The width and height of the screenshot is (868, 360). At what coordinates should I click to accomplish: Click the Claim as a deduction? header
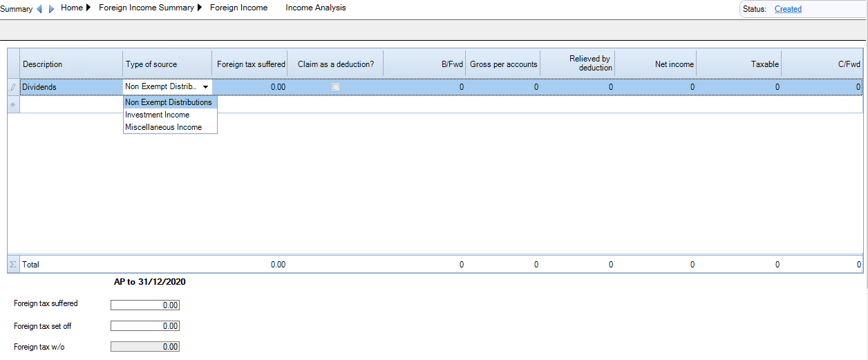(335, 64)
